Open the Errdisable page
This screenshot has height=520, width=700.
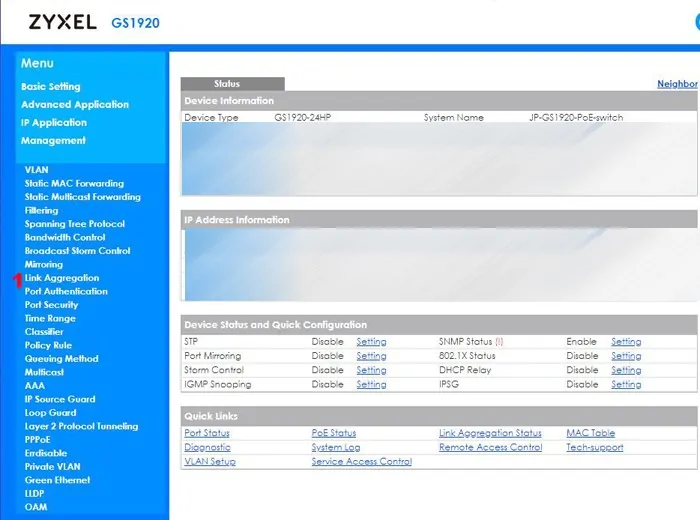coord(46,453)
